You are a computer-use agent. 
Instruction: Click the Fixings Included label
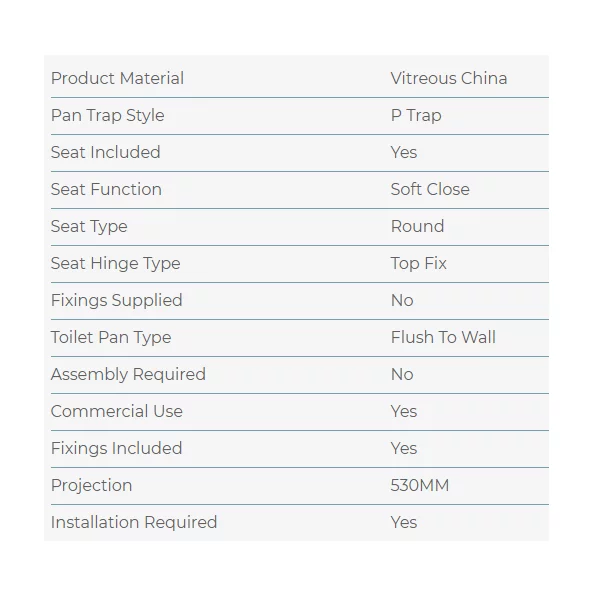coord(116,448)
